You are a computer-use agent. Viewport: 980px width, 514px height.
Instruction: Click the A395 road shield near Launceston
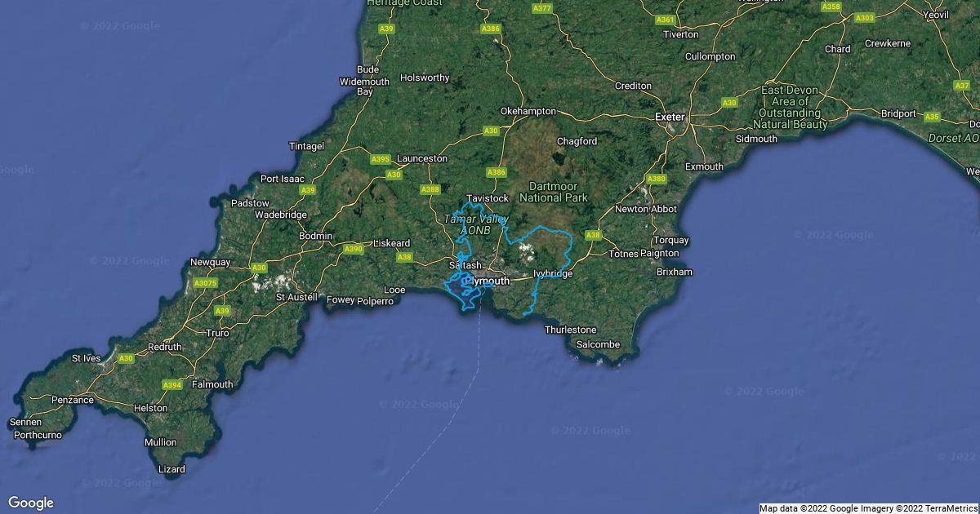381,159
